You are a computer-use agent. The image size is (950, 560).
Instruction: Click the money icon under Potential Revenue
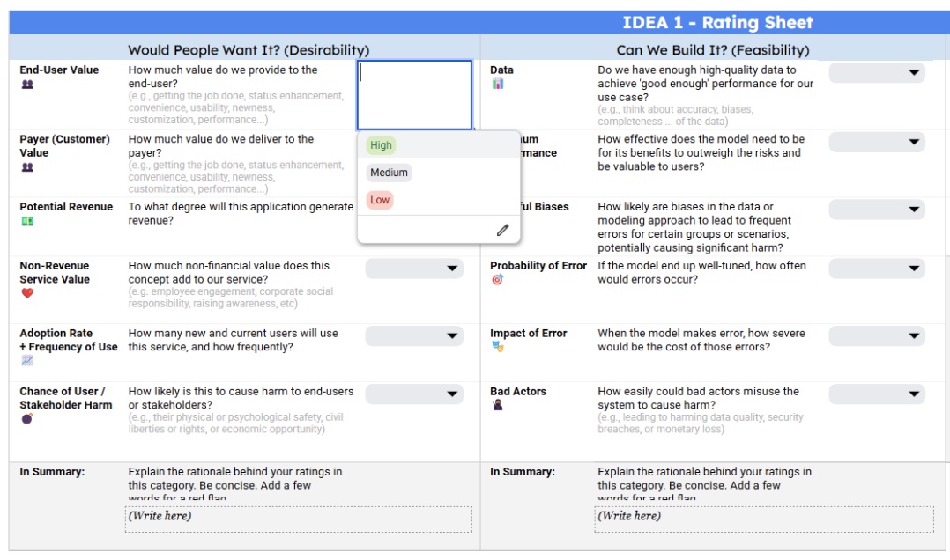coord(27,221)
